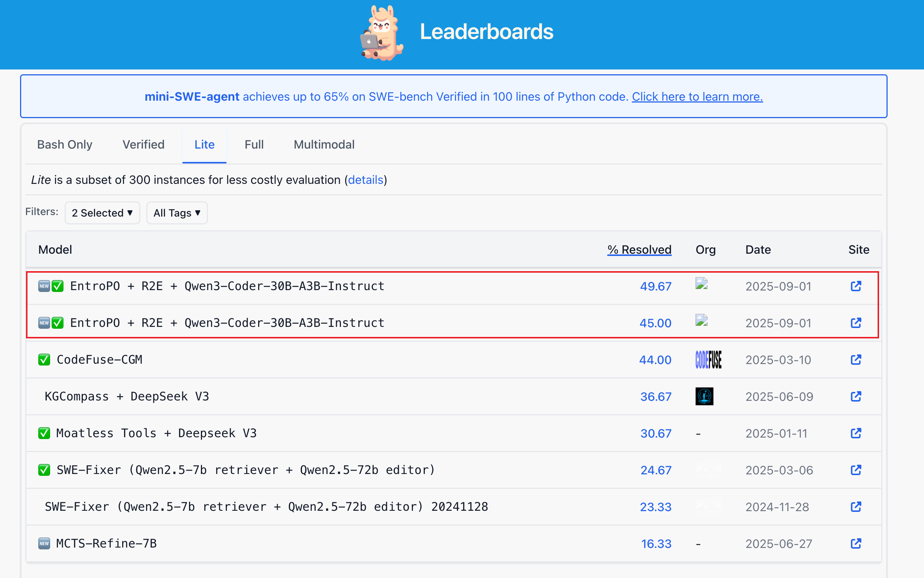This screenshot has height=578, width=924.
Task: Click the Org column header
Action: coord(705,250)
